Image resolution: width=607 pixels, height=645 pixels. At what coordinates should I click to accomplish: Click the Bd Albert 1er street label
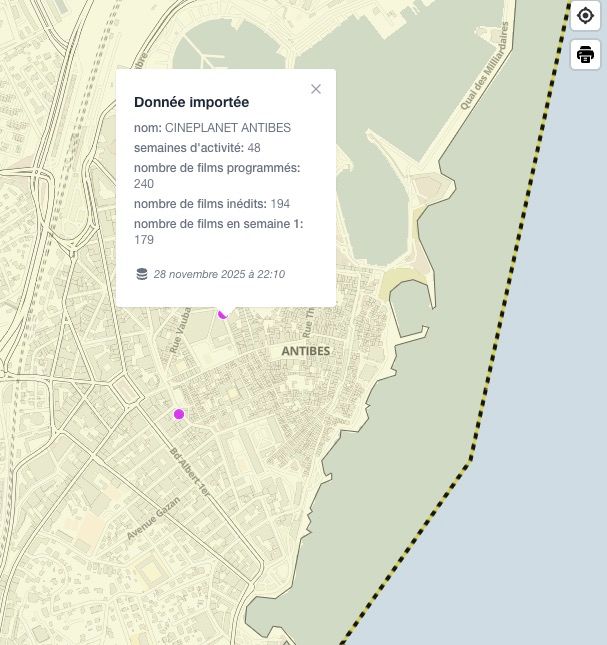coord(189,474)
